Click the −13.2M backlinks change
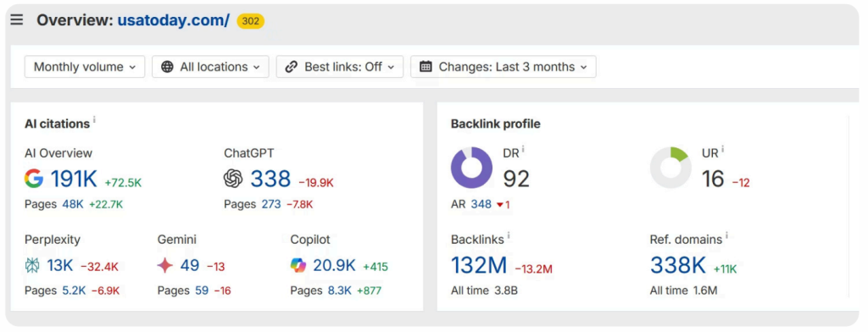This screenshot has width=868, height=332. click(534, 269)
